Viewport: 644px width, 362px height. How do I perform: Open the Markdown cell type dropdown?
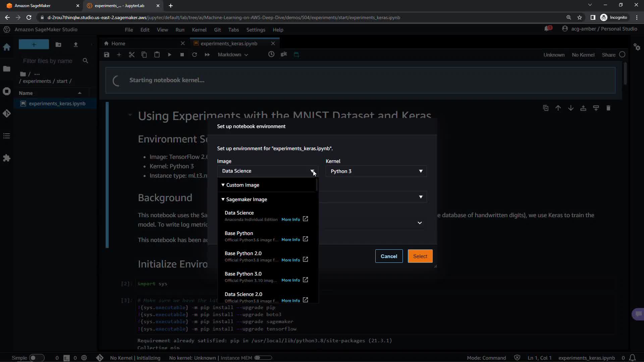coord(232,55)
